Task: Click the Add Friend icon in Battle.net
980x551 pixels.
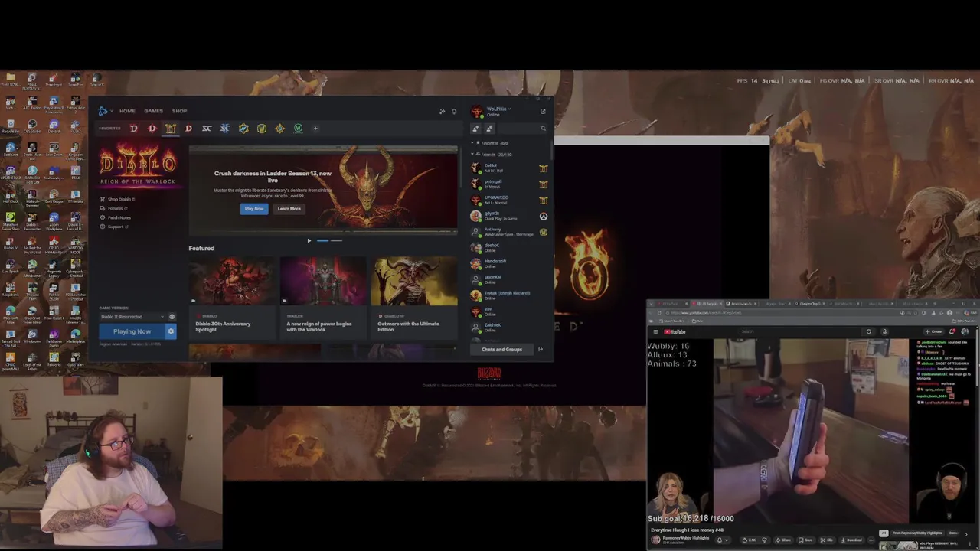Action: (x=475, y=129)
